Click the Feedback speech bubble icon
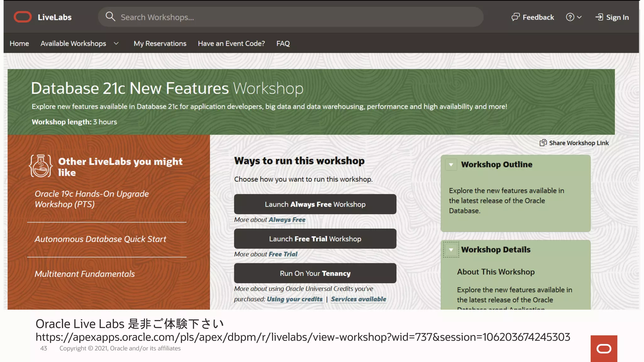Image resolution: width=644 pixels, height=362 pixels. click(515, 17)
